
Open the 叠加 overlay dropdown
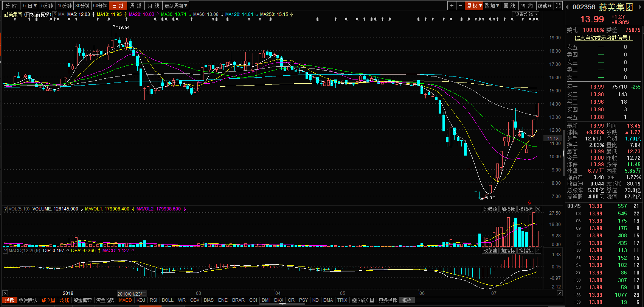492,6
